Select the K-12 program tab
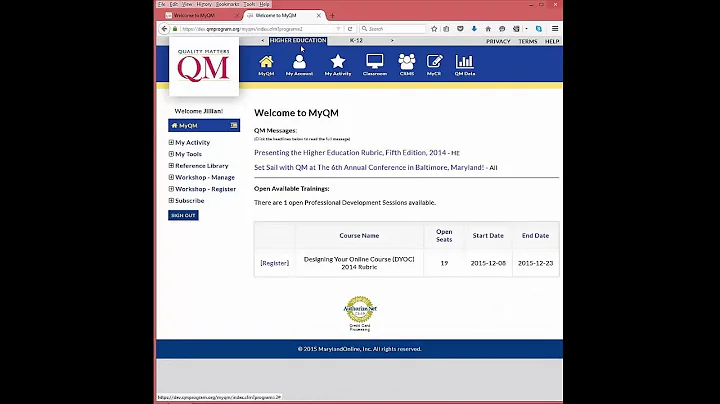 (356, 40)
